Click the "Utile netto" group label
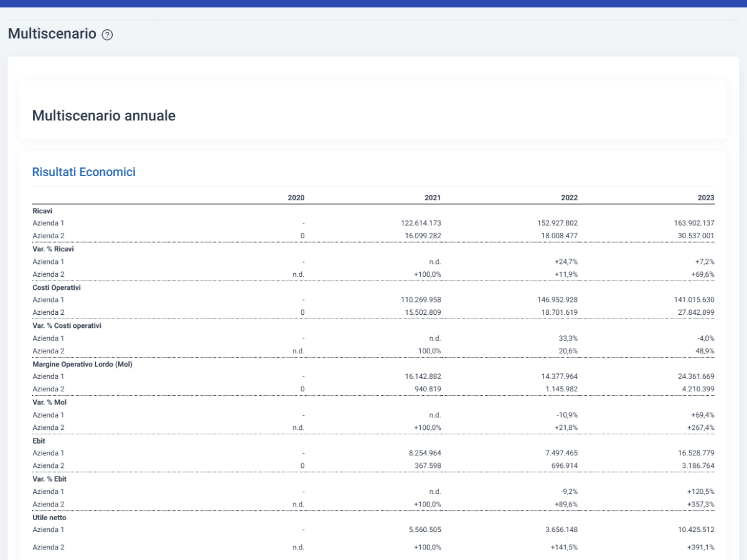The width and height of the screenshot is (747, 560). click(x=49, y=517)
